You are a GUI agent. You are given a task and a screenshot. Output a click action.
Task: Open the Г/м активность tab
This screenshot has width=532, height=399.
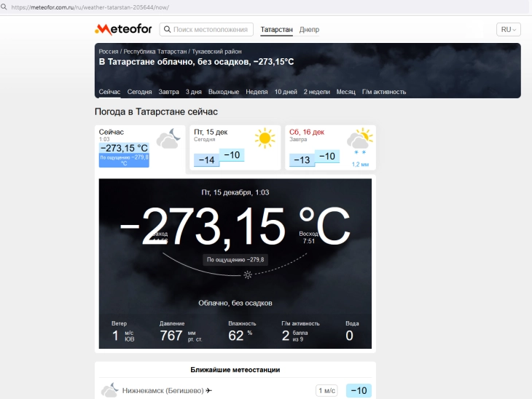coord(384,92)
